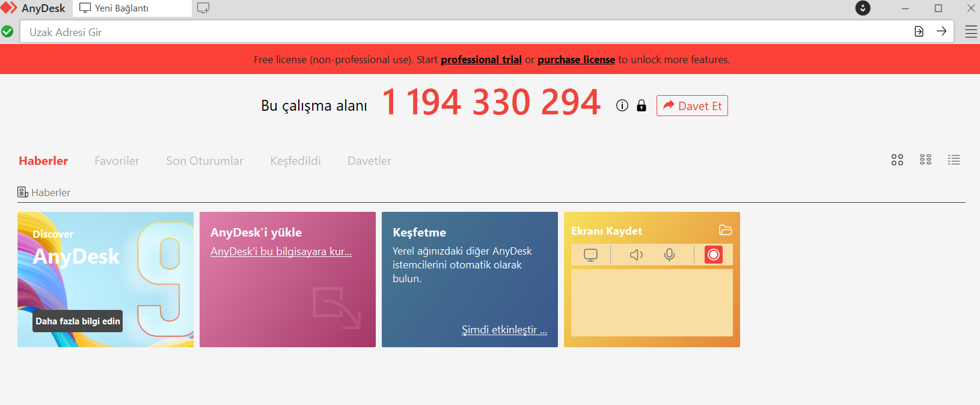Viewport: 980px width, 405px height.
Task: Switch to large tiles view
Action: pyautogui.click(x=897, y=159)
